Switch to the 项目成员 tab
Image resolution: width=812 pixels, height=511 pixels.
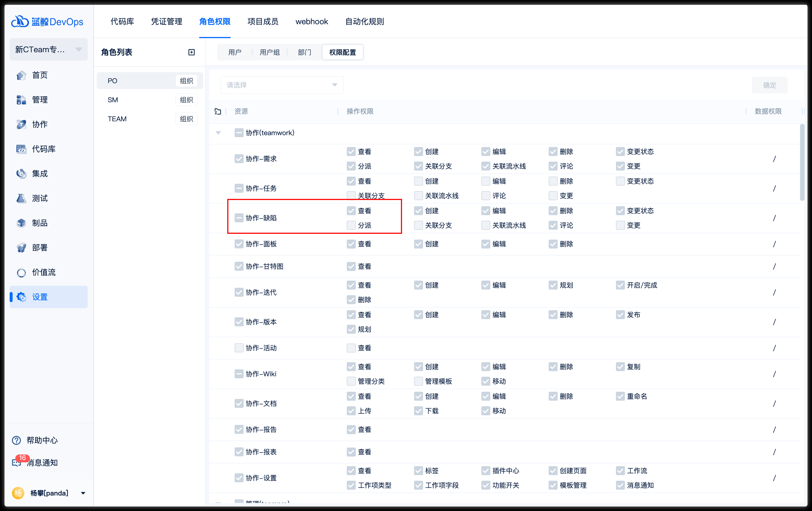click(x=263, y=22)
